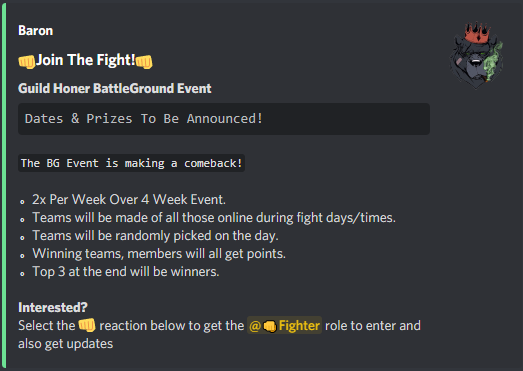Click the @ symbol in role mention

[255, 326]
